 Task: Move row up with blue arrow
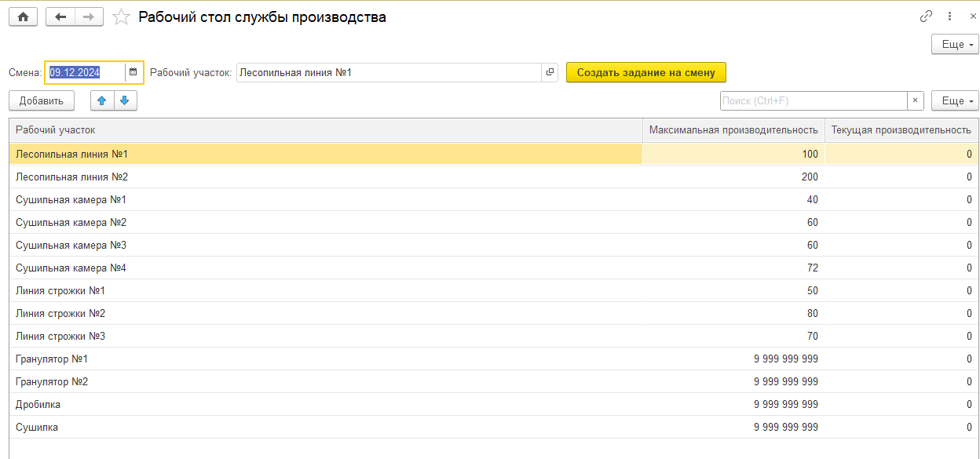point(103,100)
